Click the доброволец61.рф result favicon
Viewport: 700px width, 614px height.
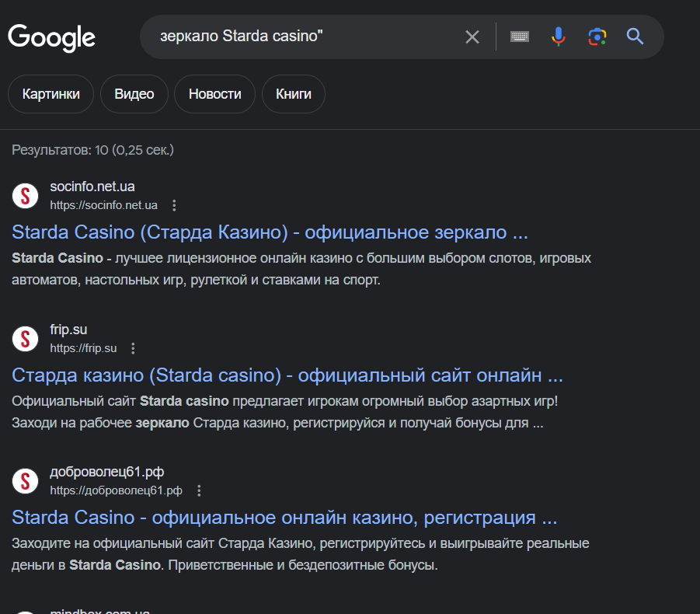(25, 481)
